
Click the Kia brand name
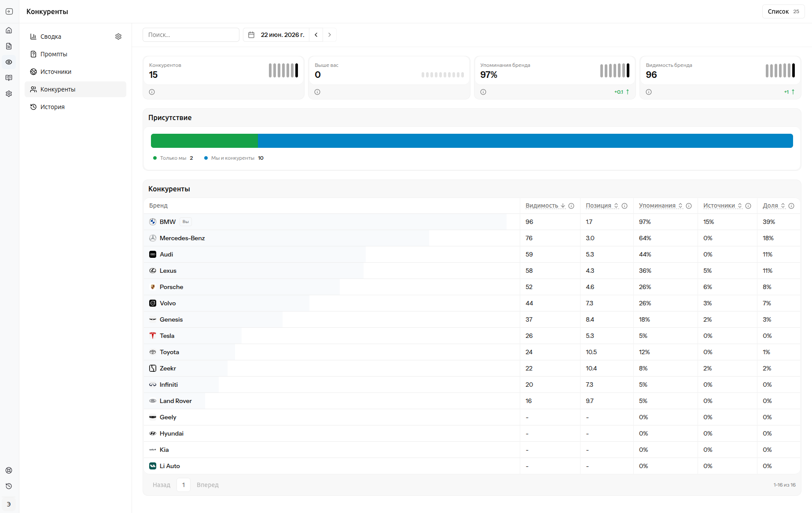point(164,450)
